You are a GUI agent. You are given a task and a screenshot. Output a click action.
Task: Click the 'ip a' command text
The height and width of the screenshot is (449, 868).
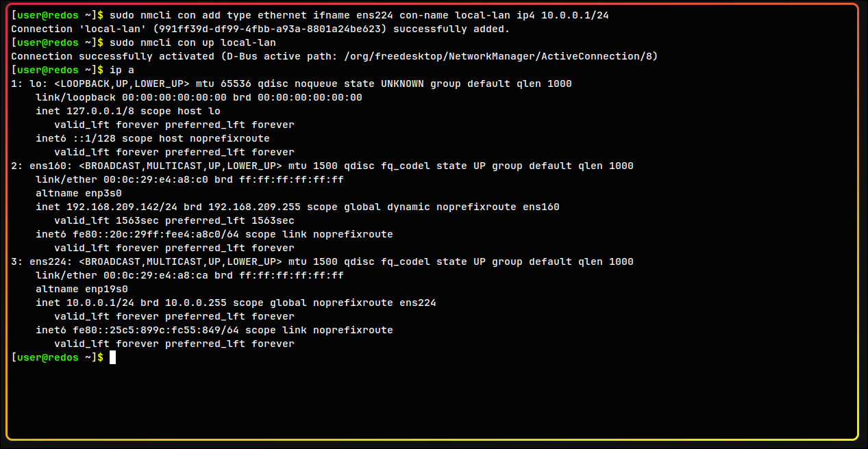[122, 70]
